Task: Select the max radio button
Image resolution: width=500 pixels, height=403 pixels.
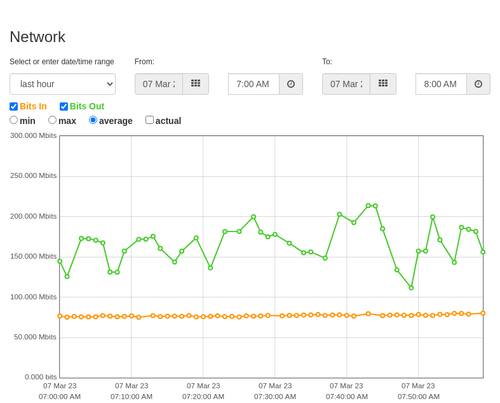Action: 52,120
